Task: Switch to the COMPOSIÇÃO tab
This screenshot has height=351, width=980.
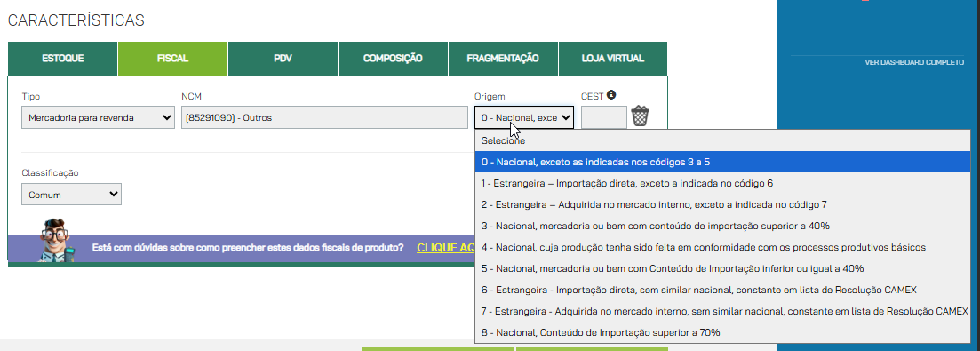Action: (393, 59)
